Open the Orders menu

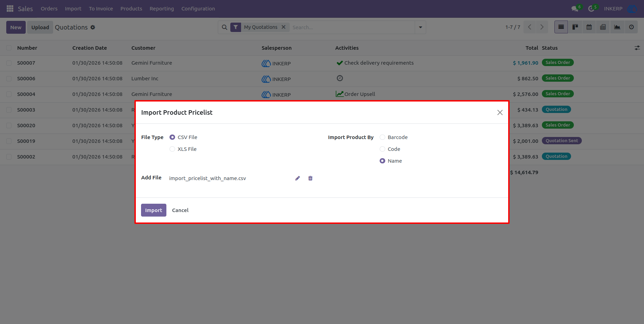point(49,9)
